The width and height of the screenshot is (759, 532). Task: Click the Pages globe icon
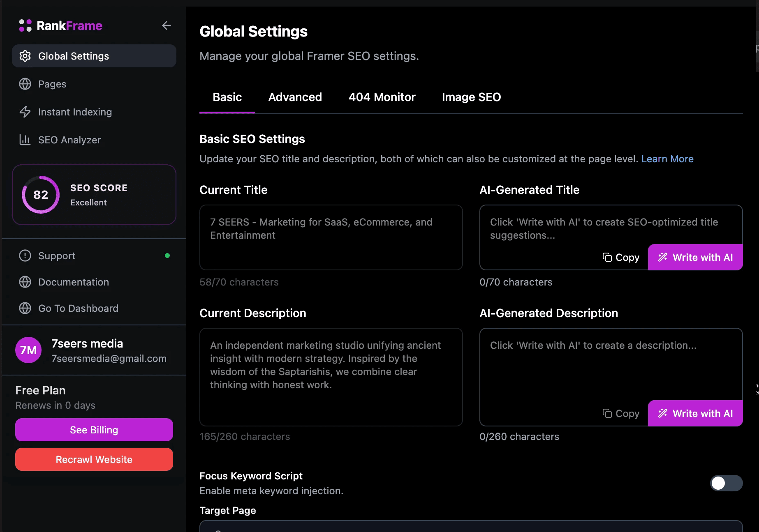[25, 84]
